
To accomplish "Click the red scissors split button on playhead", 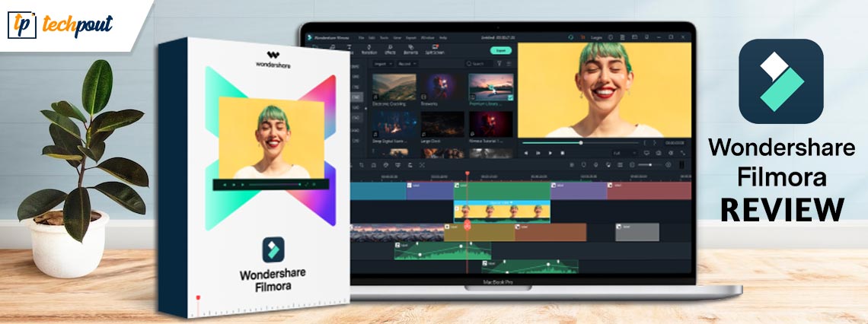I will (x=468, y=224).
